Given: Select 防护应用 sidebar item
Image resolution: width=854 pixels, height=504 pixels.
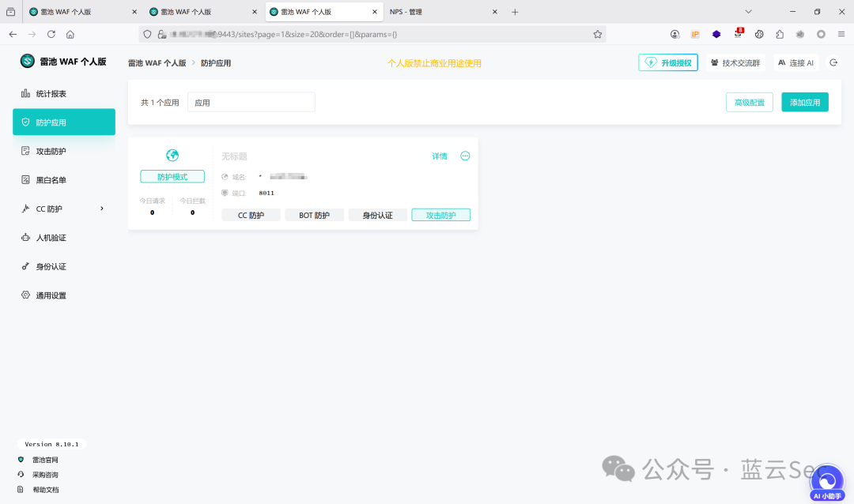Looking at the screenshot, I should pyautogui.click(x=64, y=122).
